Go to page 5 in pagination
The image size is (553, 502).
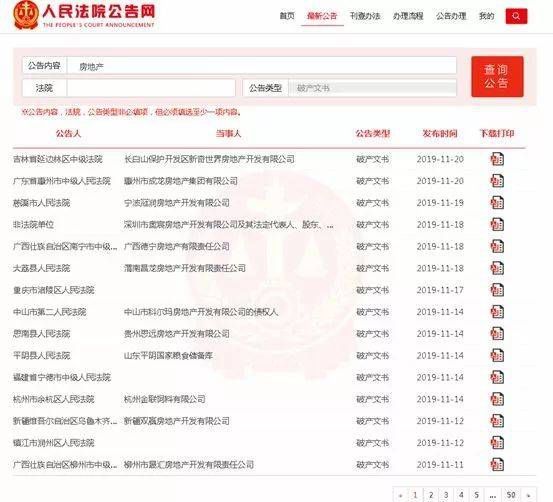pyautogui.click(x=476, y=495)
